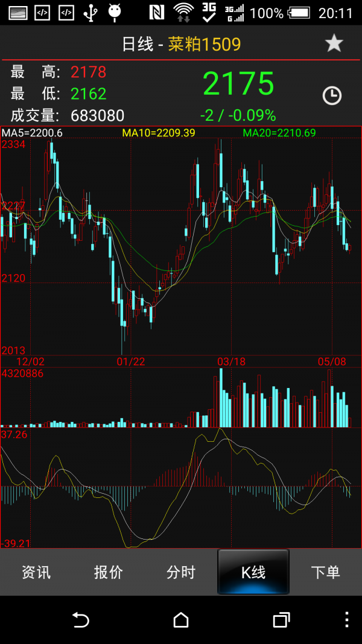
Task: Select the K线 tab
Action: [253, 572]
